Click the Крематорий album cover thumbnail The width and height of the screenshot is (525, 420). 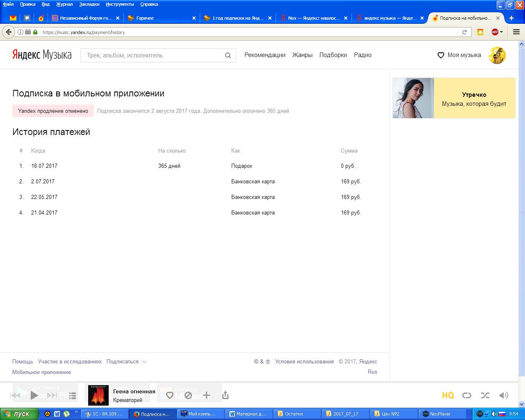pos(98,395)
